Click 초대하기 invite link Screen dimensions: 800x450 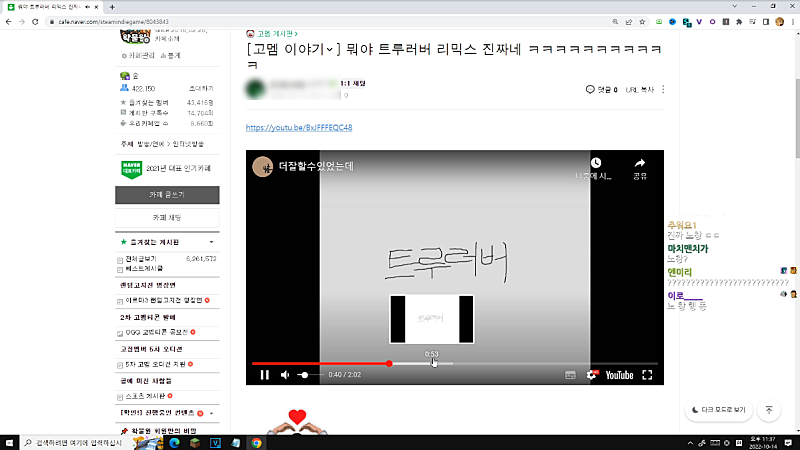(201, 89)
